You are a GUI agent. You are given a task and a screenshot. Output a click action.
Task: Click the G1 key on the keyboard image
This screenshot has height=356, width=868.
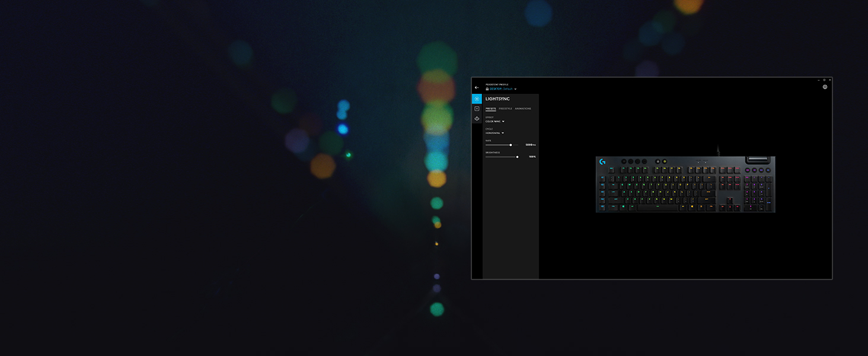click(x=602, y=177)
